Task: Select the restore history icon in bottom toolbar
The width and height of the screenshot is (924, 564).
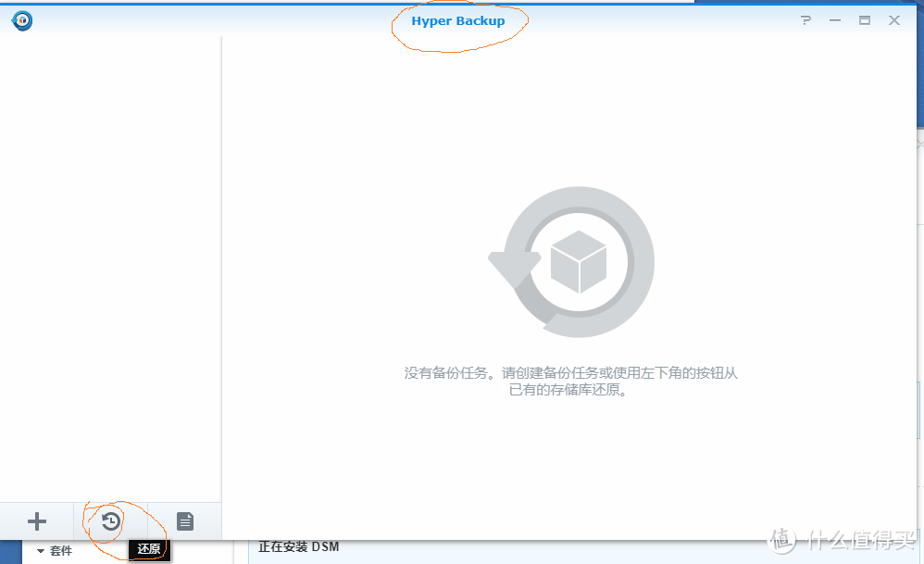Action: tap(110, 521)
